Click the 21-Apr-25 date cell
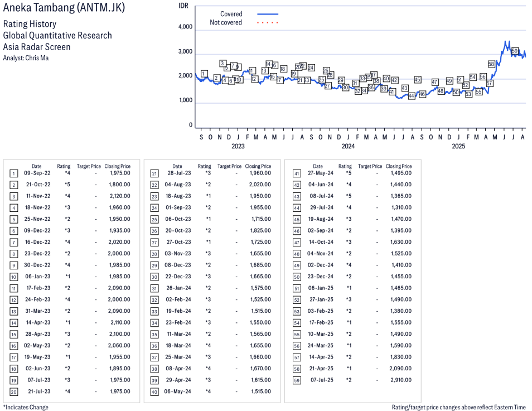The height and width of the screenshot is (411, 532). tap(321, 369)
